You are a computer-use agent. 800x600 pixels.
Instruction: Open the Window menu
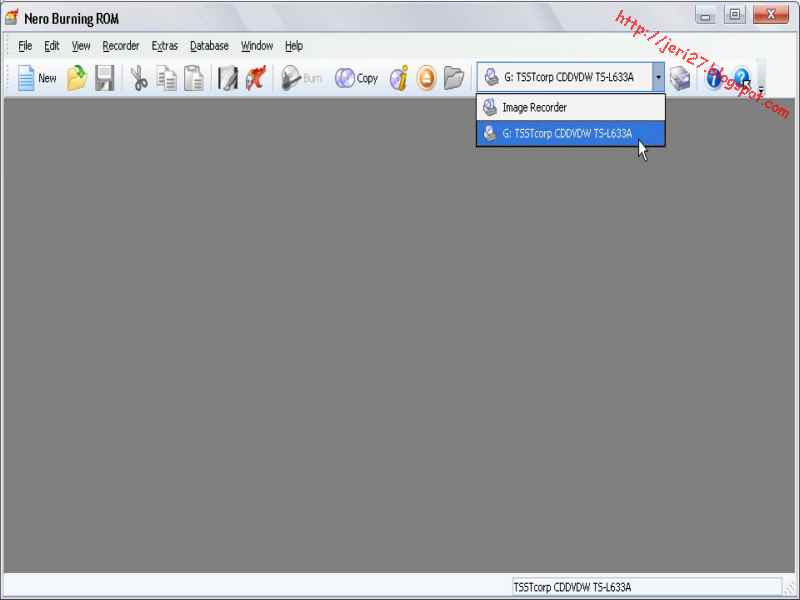tap(257, 46)
